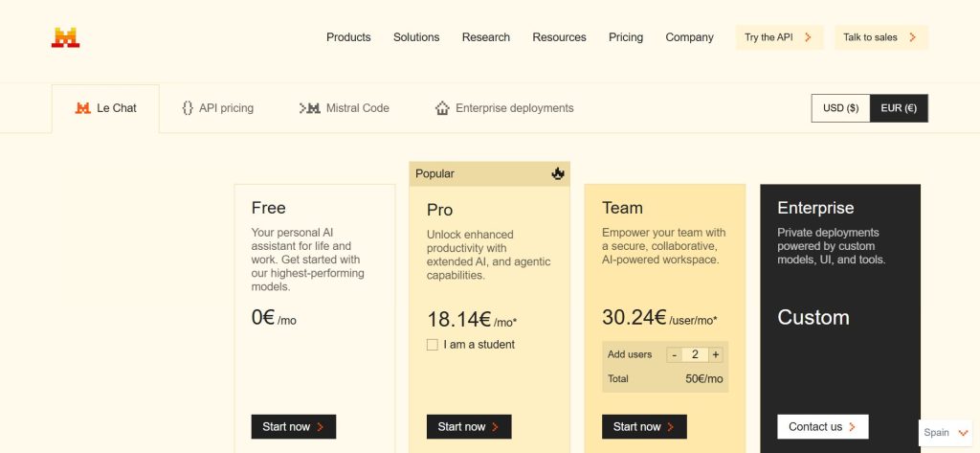
Task: Check the I am a student box
Action: click(x=433, y=345)
